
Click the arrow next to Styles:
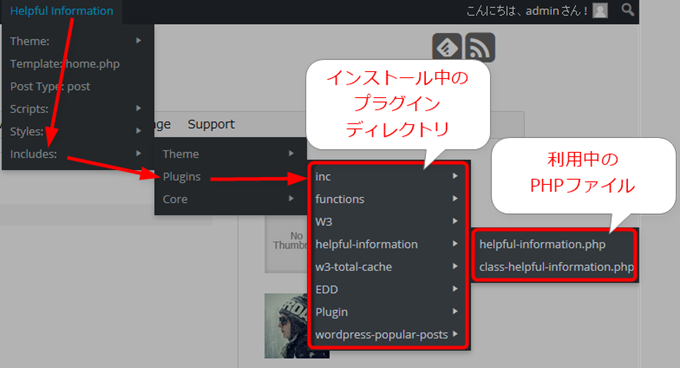pyautogui.click(x=139, y=130)
